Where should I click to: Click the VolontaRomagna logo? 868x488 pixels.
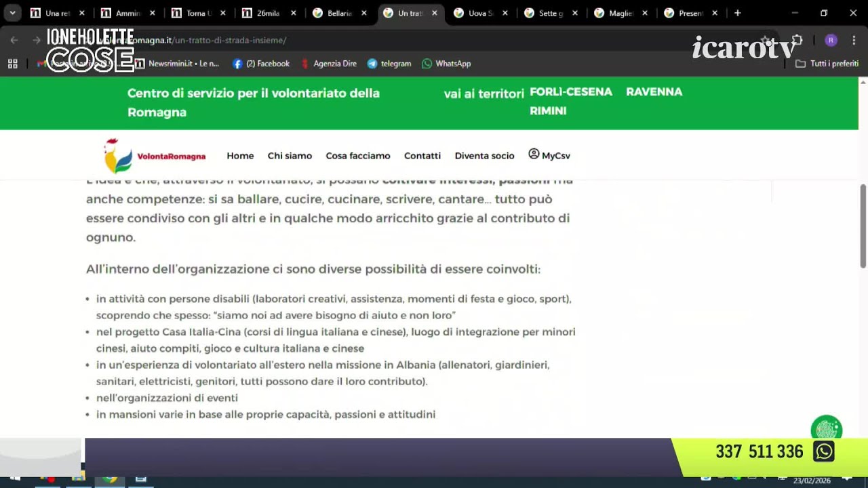[x=155, y=156]
